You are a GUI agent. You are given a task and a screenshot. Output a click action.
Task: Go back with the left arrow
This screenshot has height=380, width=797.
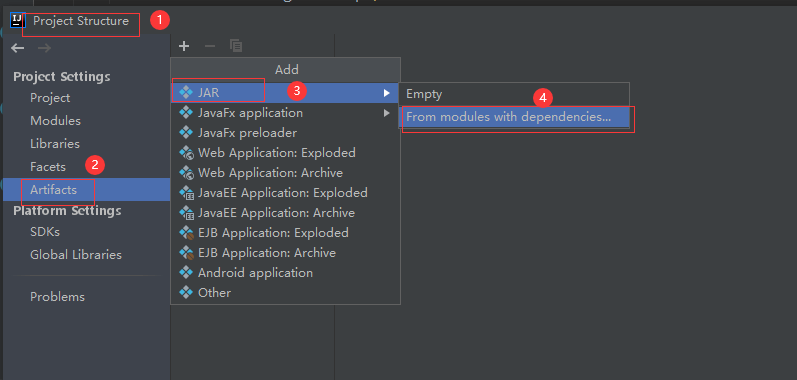(18, 48)
